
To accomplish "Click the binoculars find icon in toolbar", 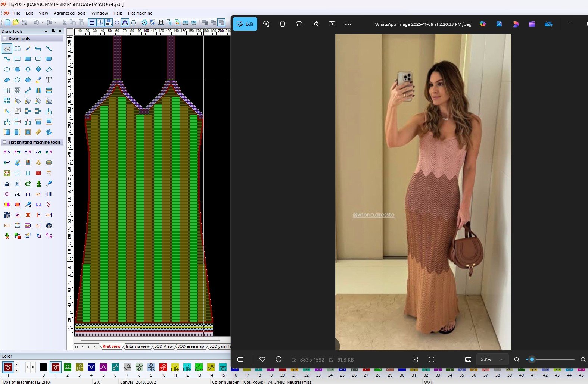I will [161, 22].
